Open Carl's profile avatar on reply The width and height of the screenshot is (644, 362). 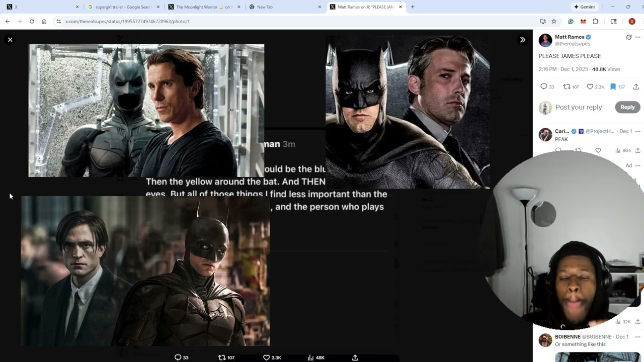[x=545, y=135]
